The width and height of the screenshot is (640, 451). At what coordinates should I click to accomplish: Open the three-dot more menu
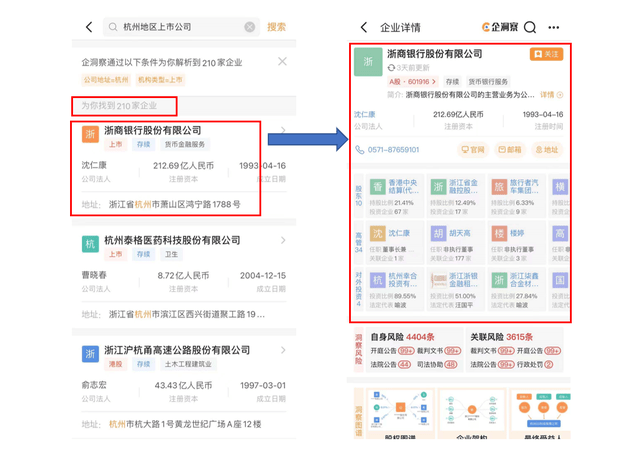[x=553, y=27]
